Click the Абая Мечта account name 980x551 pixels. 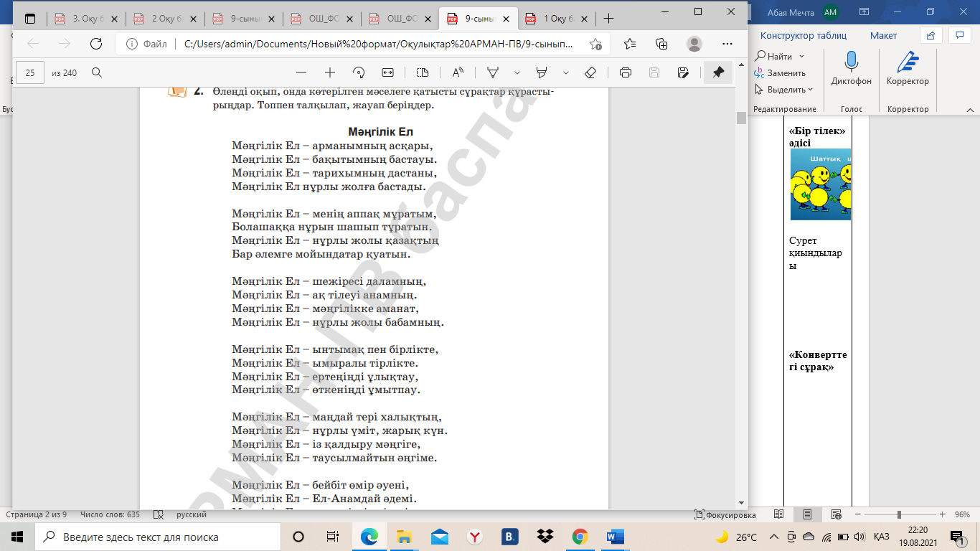point(791,11)
